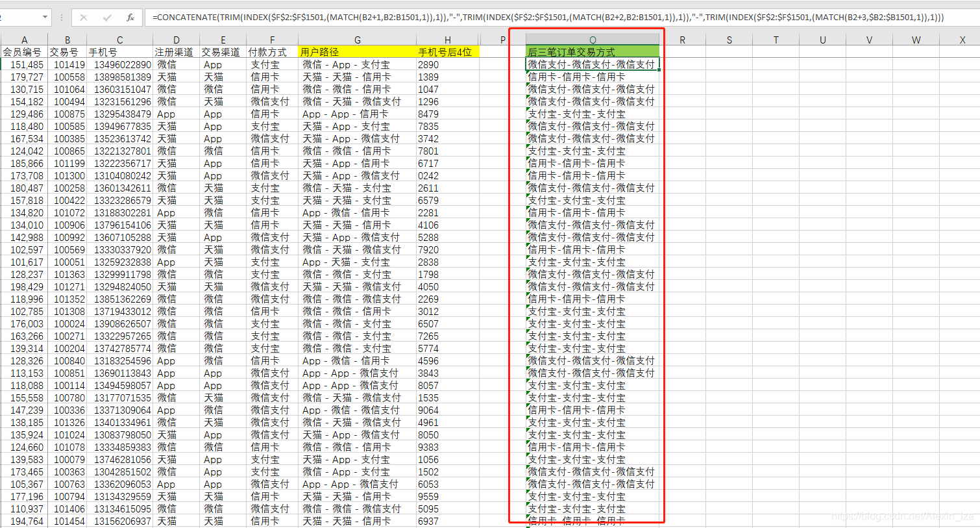This screenshot has height=528, width=980.
Task: Select last-4-digits cell 0242
Action: coord(448,175)
